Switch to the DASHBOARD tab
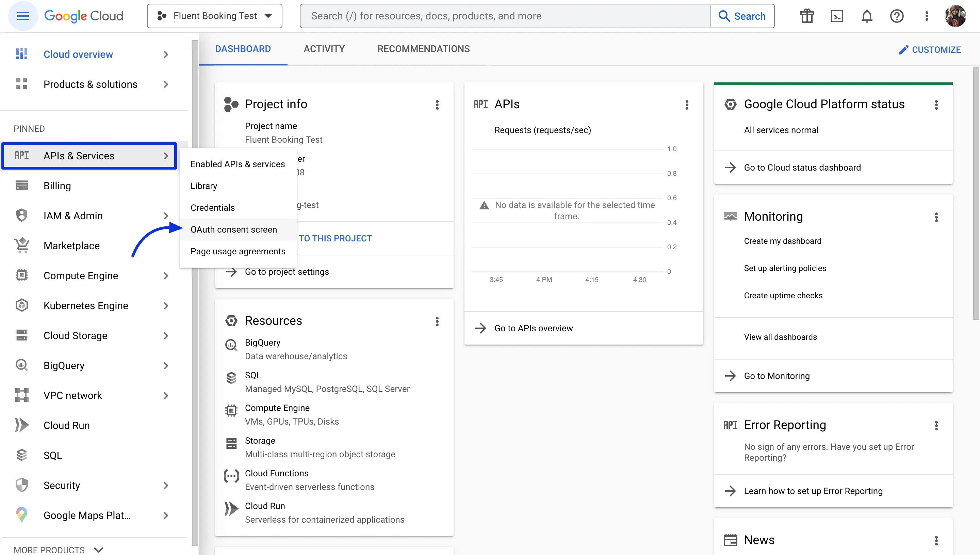The image size is (980, 555). point(243,49)
